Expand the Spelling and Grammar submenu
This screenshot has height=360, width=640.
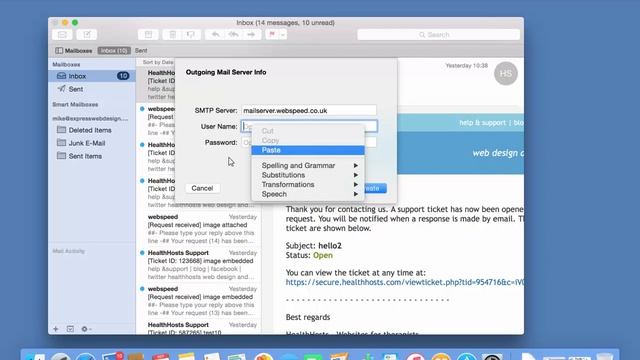[308, 166]
